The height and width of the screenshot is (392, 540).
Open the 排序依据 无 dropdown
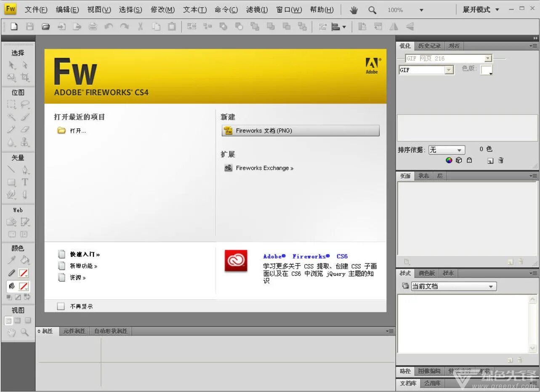click(x=447, y=150)
